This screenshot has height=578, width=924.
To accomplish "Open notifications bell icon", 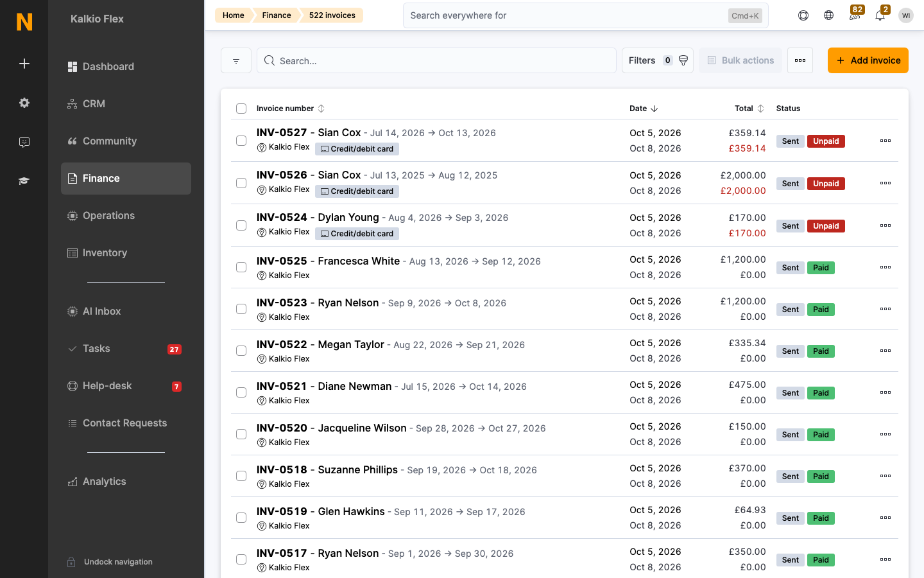I will click(880, 14).
